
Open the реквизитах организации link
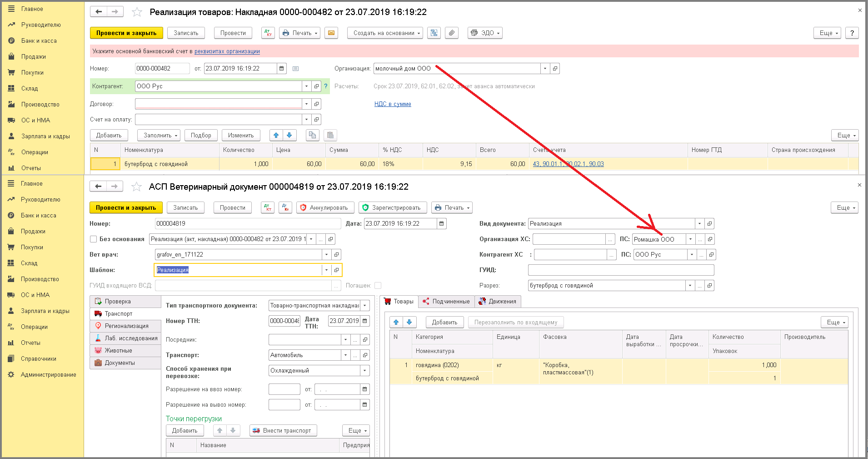click(x=227, y=51)
